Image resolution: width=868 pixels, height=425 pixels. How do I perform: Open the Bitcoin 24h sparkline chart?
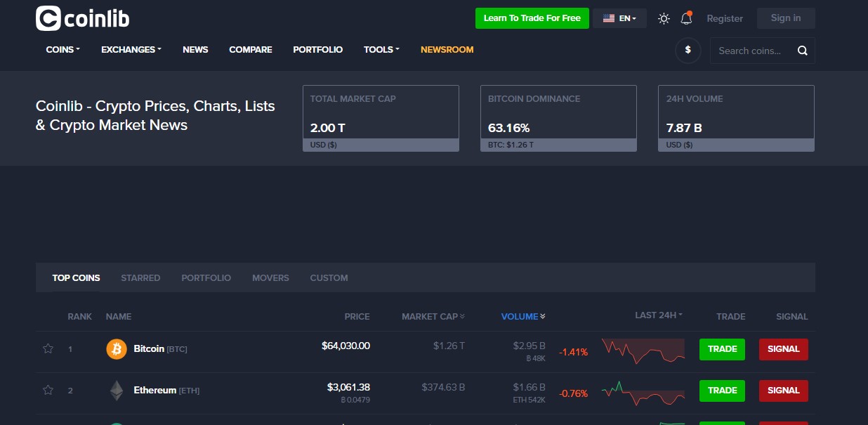[643, 350]
